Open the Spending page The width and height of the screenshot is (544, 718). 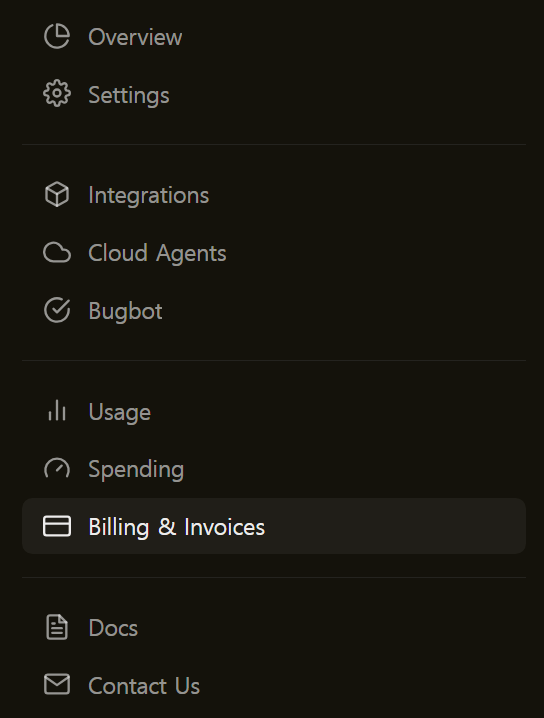coord(274,468)
